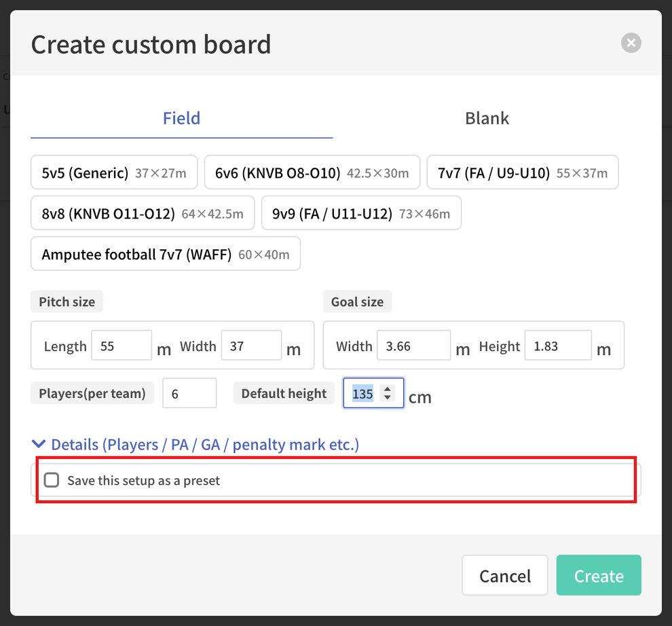
Task: Select the 8v8 (KNVB O11-O12) preset
Action: tap(143, 213)
